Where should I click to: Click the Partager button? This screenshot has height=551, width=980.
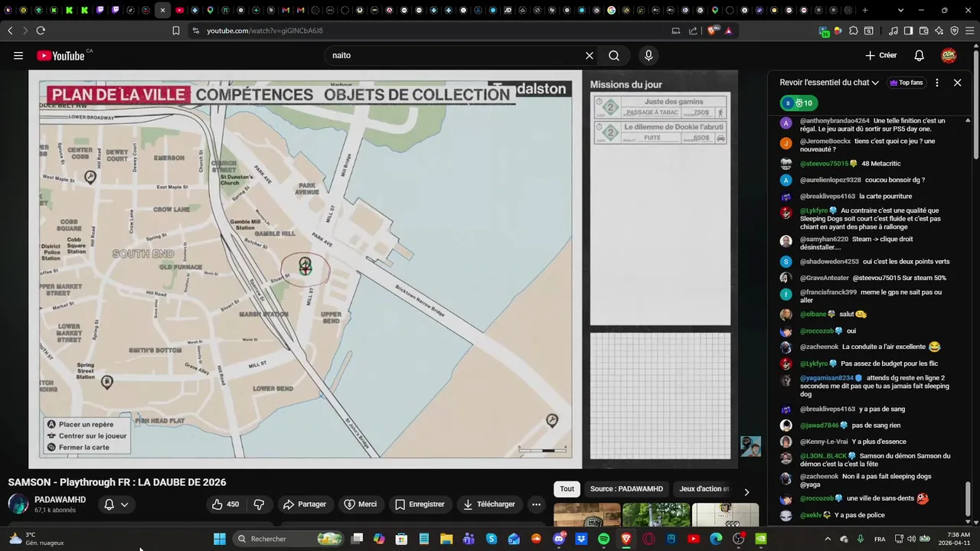tap(304, 504)
